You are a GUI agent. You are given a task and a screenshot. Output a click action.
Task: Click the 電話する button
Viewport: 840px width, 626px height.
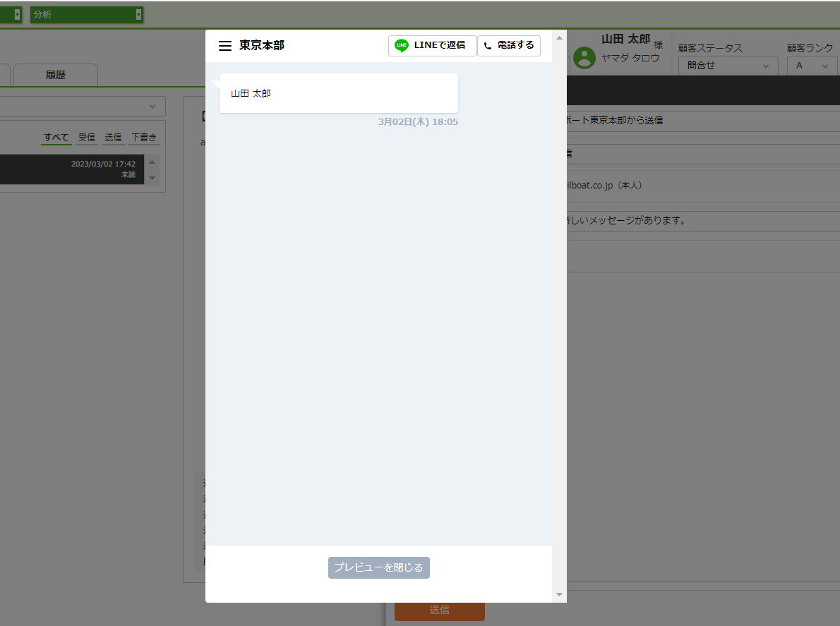(x=509, y=45)
